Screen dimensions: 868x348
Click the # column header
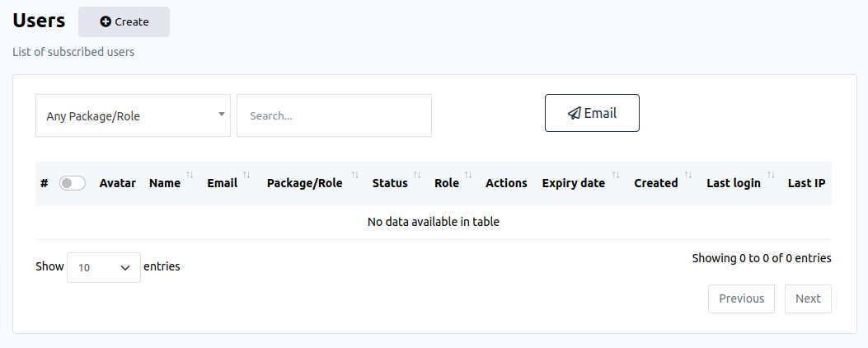44,183
